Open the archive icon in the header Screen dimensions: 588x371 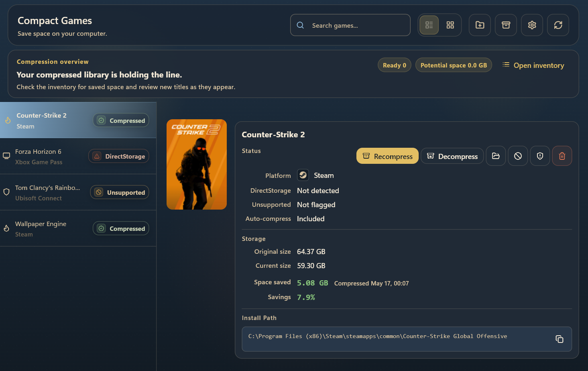(x=506, y=25)
